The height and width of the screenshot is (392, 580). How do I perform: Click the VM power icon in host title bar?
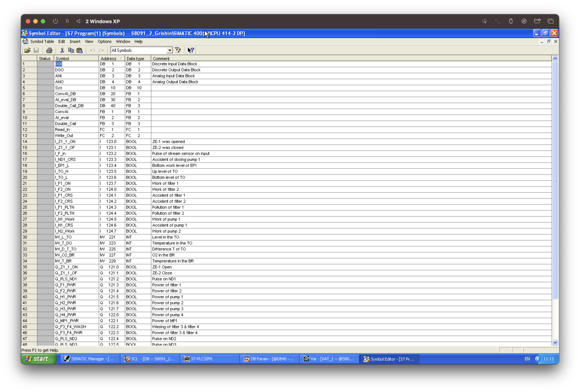[55, 21]
